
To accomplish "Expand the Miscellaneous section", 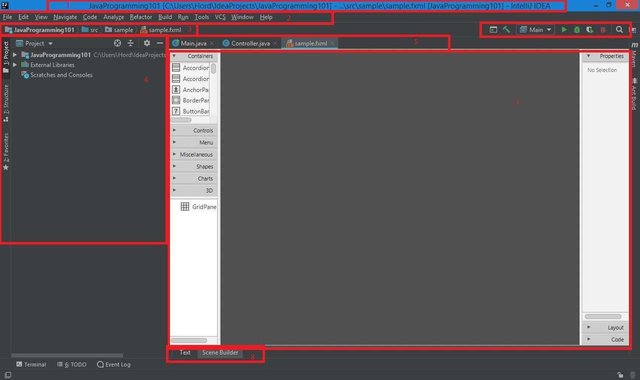I will pyautogui.click(x=194, y=154).
